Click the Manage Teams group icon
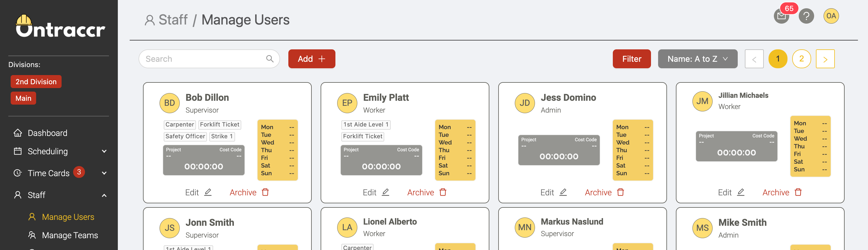Image resolution: width=868 pixels, height=250 pixels. coord(32,235)
